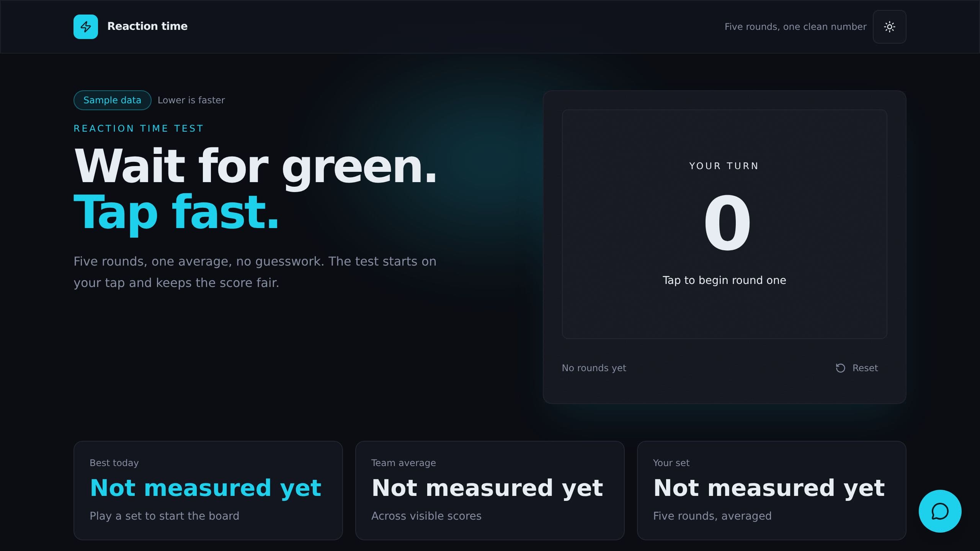This screenshot has height=551, width=980.
Task: Click 'YOUR TURN' heading in panel
Action: [x=724, y=166]
